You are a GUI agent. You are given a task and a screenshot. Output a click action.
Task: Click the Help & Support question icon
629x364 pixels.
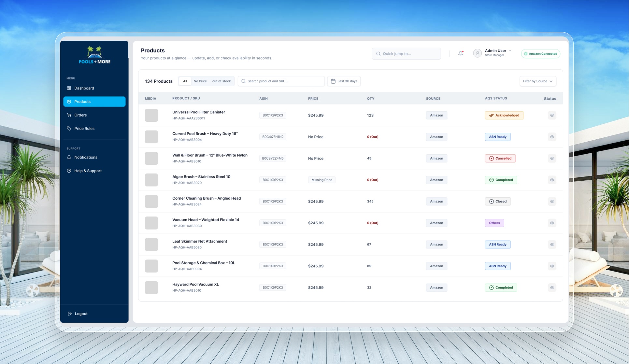point(69,171)
